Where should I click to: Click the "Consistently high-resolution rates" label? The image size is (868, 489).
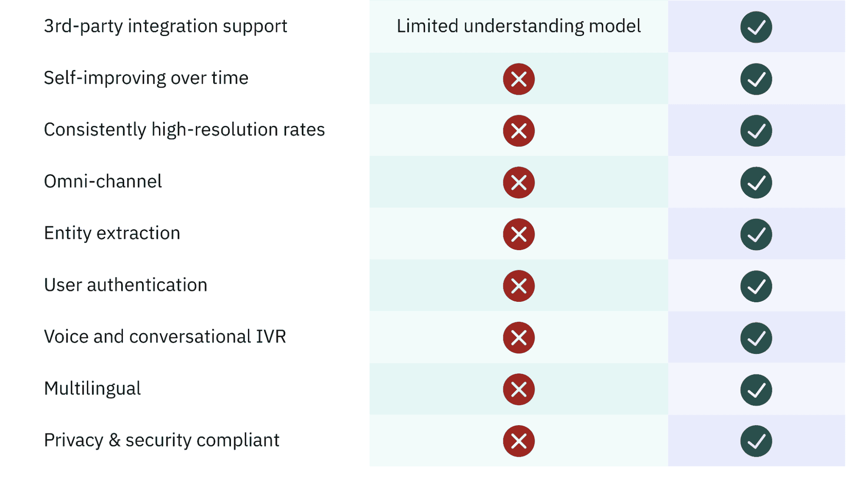coord(184,129)
